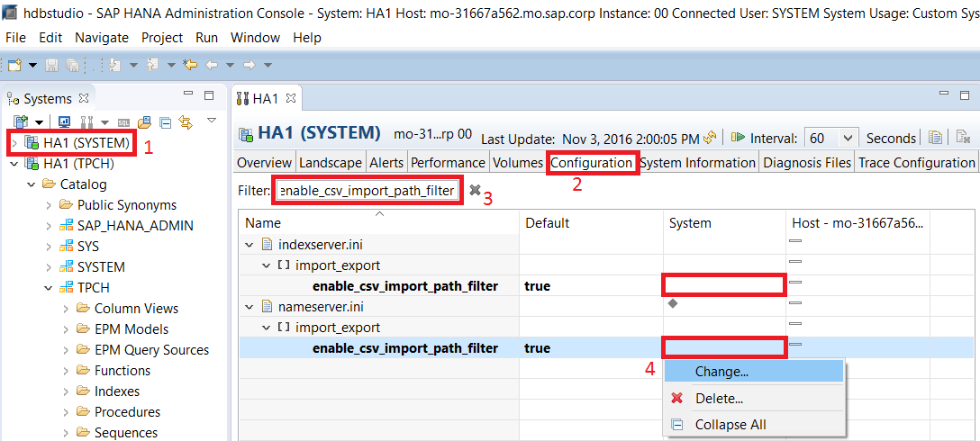This screenshot has height=441, width=980.
Task: Collapse the HA1 (TPCH) tree node
Action: 14,164
